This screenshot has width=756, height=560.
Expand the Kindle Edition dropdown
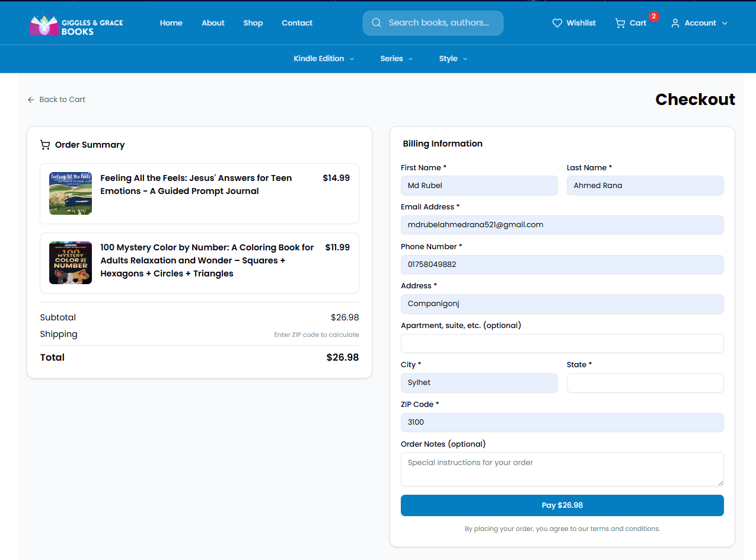point(324,59)
